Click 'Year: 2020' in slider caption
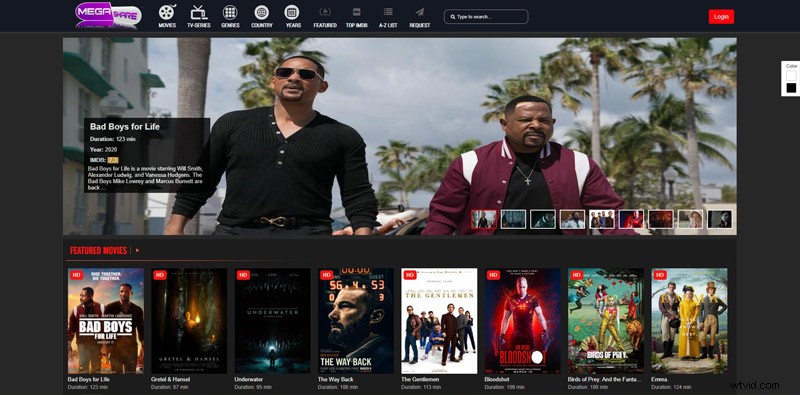The width and height of the screenshot is (800, 395). coord(104,150)
